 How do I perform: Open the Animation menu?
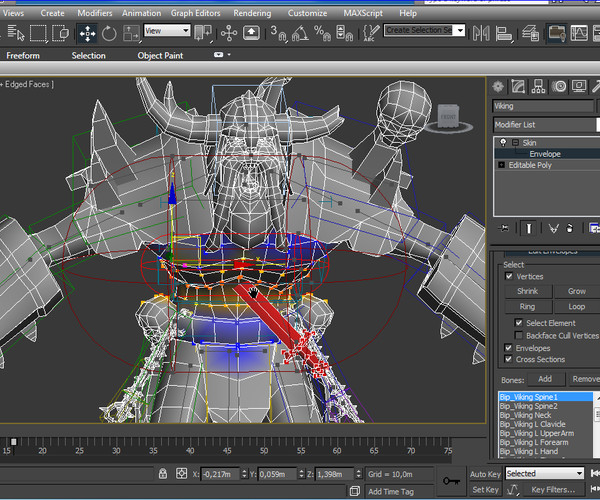tap(142, 13)
